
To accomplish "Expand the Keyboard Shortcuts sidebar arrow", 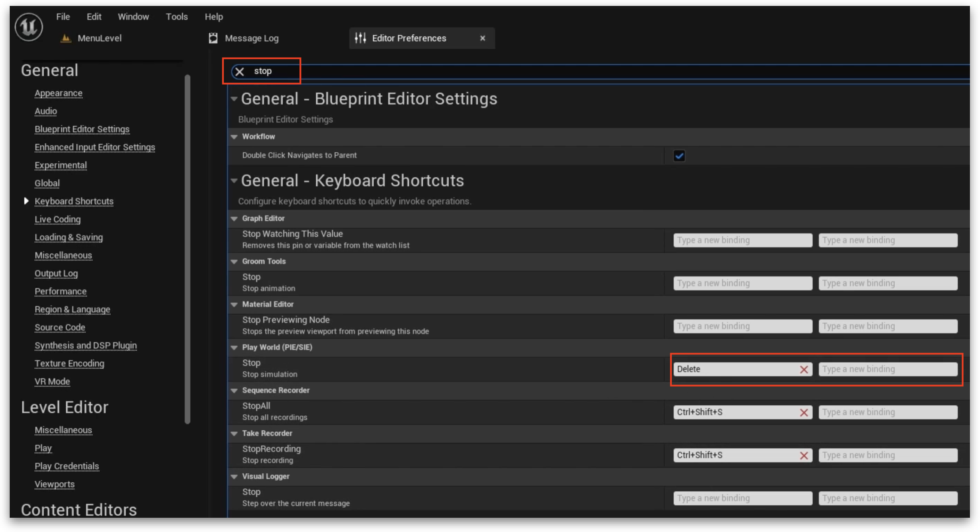I will (26, 201).
